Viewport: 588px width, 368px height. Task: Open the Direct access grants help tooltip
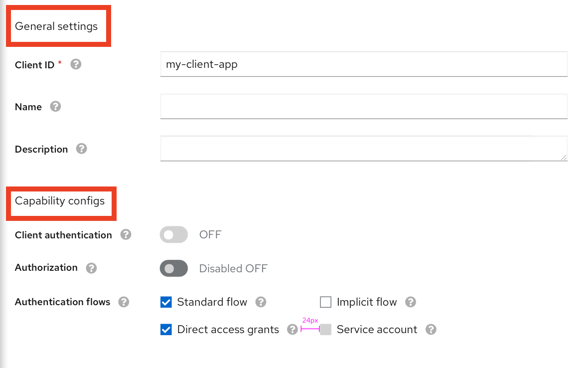click(292, 329)
